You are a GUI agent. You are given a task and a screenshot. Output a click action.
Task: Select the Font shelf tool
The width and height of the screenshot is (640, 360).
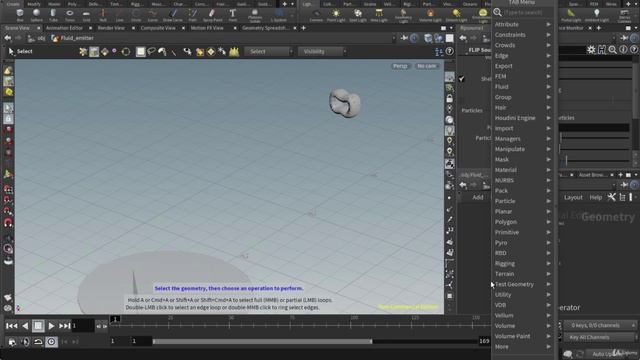(x=232, y=15)
